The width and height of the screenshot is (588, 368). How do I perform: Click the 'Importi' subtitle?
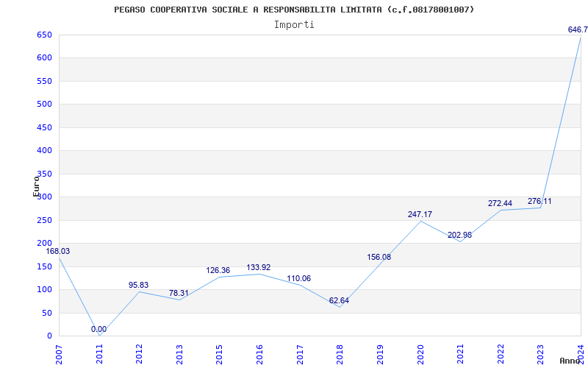tap(294, 25)
